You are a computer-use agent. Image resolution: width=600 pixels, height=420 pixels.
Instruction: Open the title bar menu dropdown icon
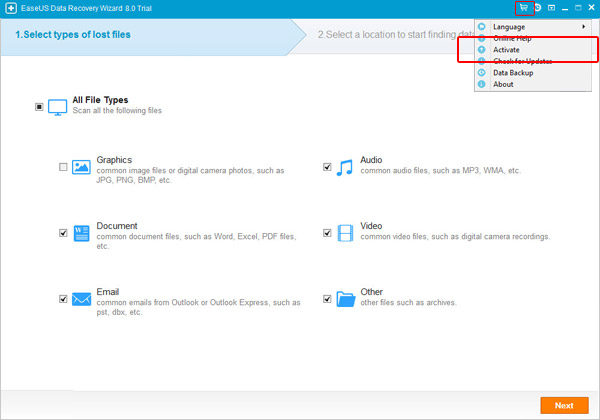[551, 8]
